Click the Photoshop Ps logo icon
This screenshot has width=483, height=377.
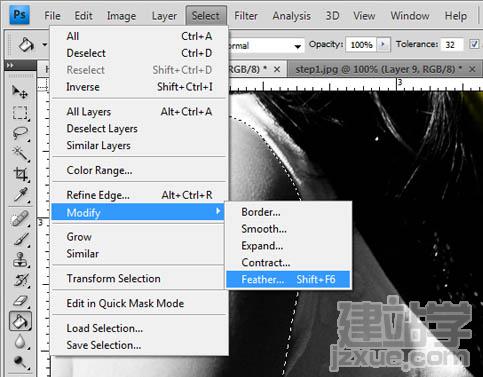tap(19, 15)
